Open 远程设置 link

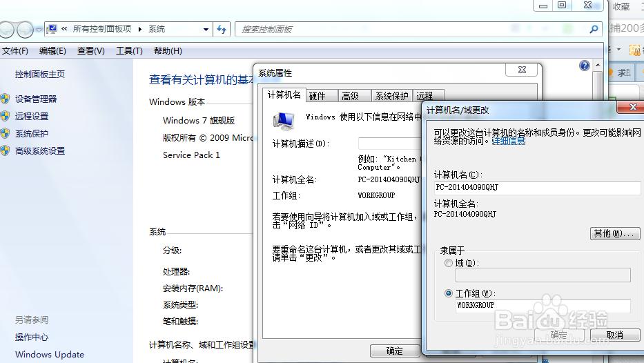click(32, 116)
